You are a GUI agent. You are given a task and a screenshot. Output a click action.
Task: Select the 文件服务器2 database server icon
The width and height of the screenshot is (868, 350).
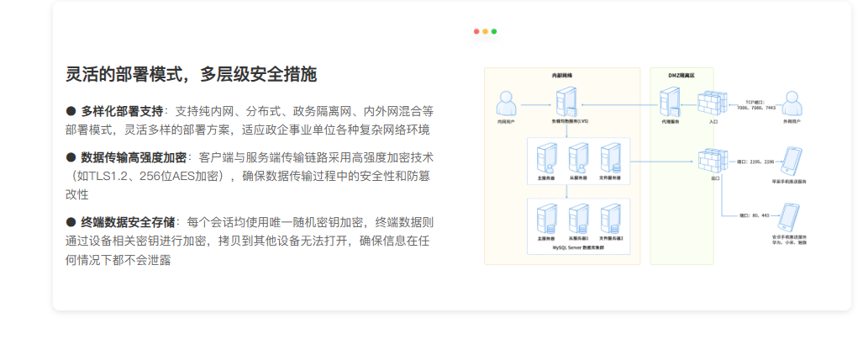pos(611,219)
